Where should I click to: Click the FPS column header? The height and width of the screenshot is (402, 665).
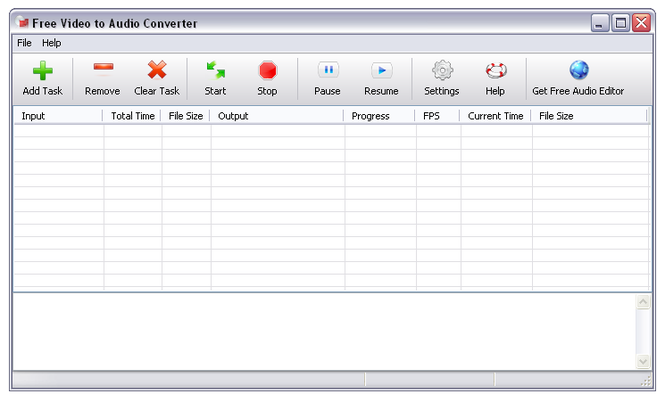tap(438, 116)
